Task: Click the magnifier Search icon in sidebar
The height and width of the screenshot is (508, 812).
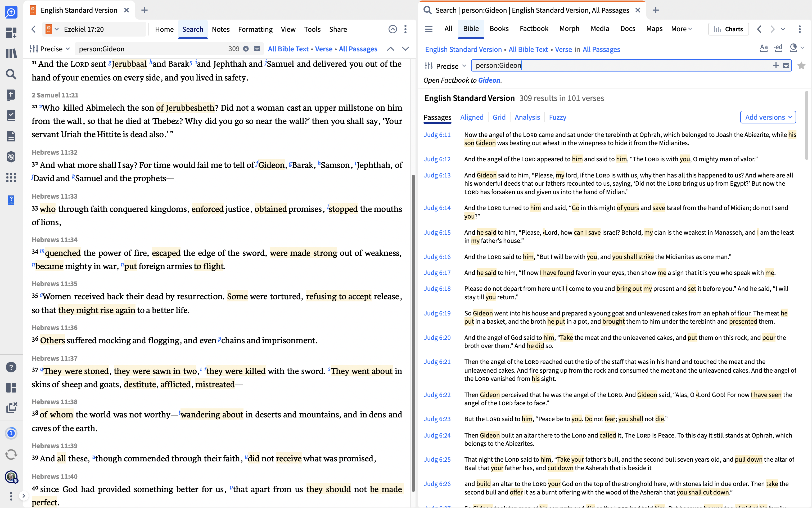Action: point(11,74)
